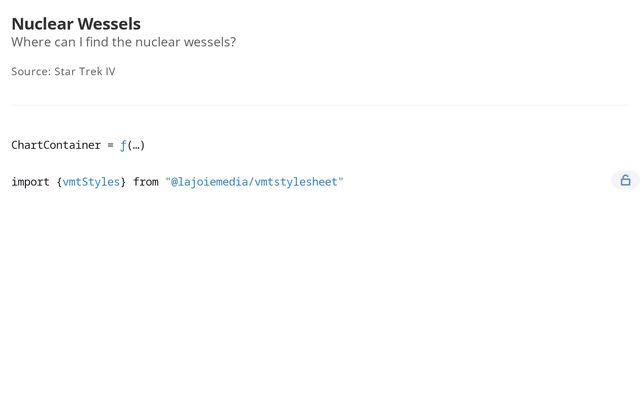
Task: Click the closing curly brace after vmtStyles
Action: coord(123,182)
